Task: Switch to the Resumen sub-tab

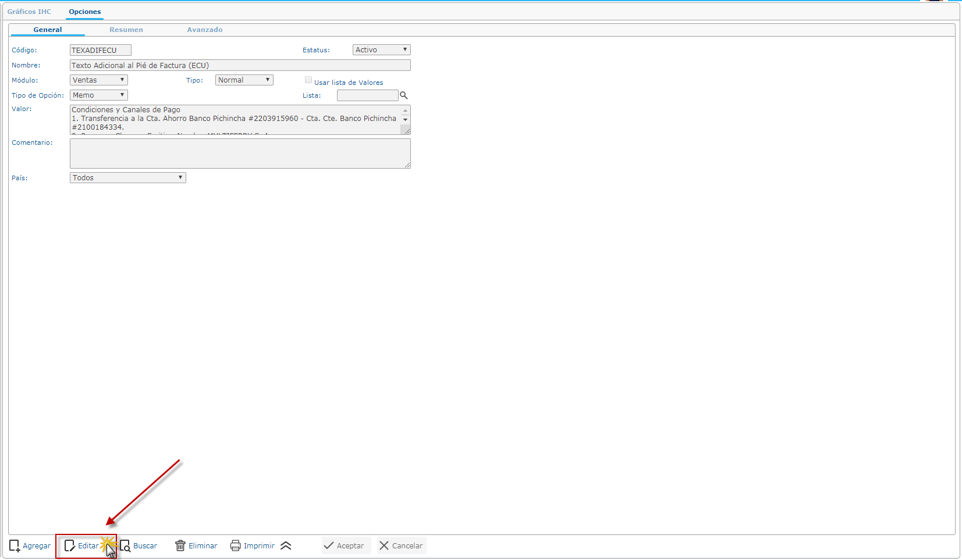Action: (126, 30)
